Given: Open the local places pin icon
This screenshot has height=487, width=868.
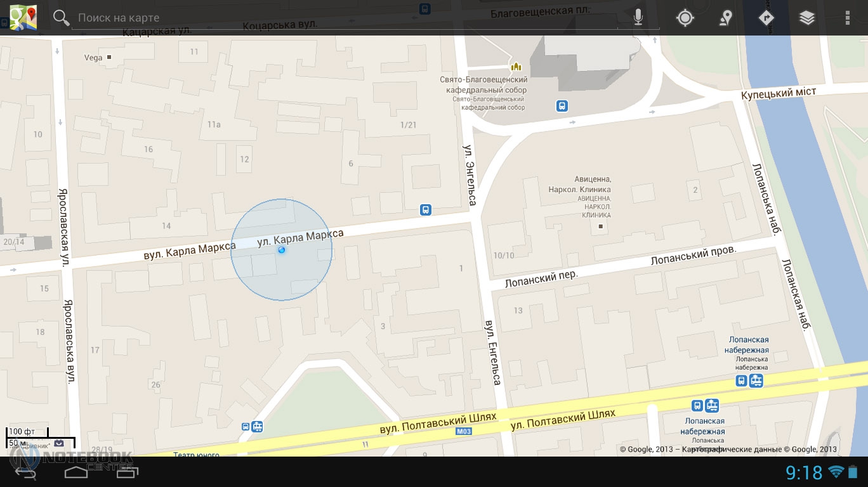Looking at the screenshot, I should 725,18.
